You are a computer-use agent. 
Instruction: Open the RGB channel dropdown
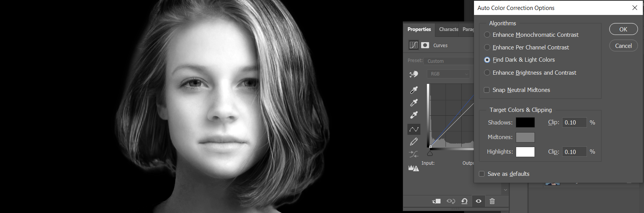coord(448,74)
